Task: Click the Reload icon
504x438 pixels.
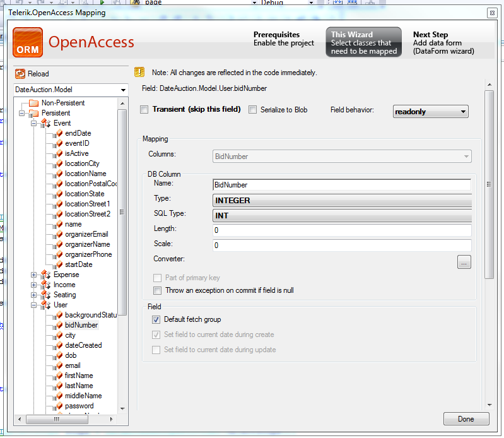Action: [x=20, y=74]
